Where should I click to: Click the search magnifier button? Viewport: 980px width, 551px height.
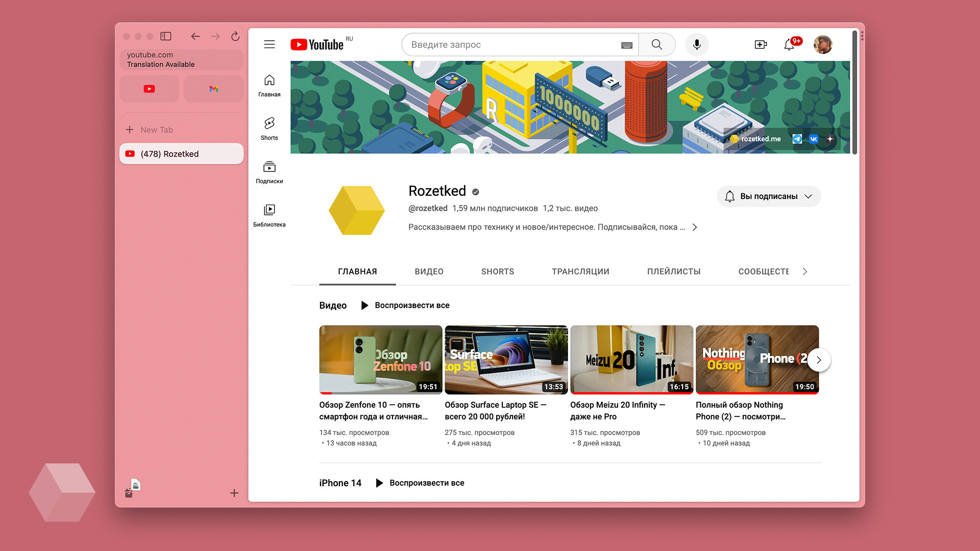(657, 44)
